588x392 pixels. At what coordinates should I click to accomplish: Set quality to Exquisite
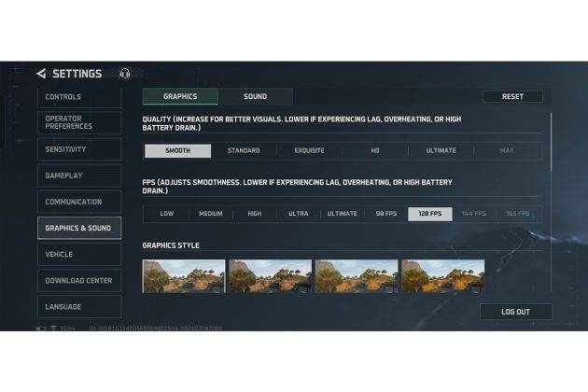click(309, 150)
